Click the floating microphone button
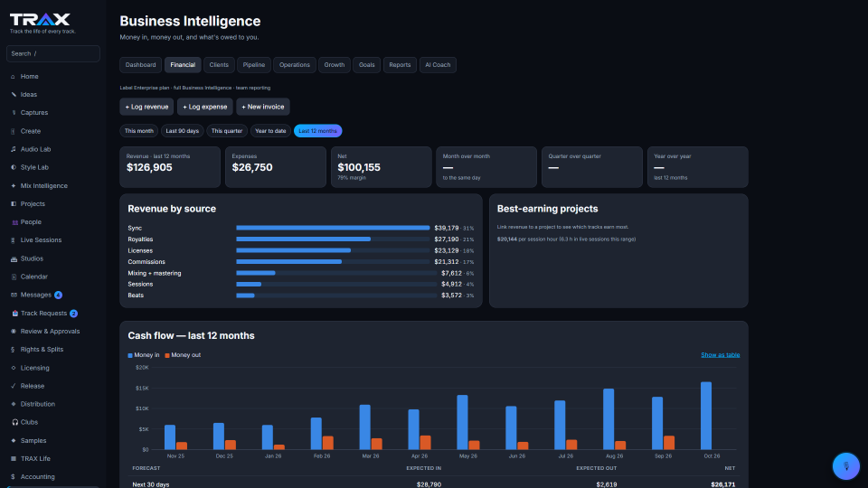Image resolution: width=868 pixels, height=488 pixels. [x=846, y=466]
